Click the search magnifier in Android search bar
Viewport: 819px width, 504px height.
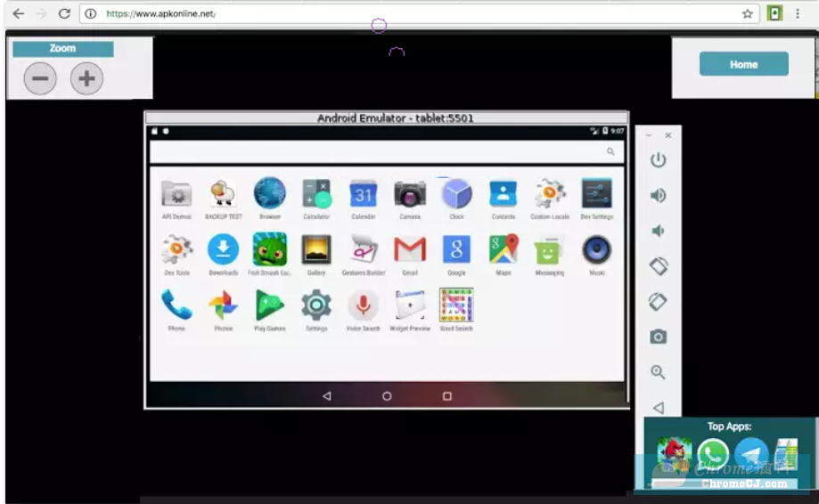[610, 151]
